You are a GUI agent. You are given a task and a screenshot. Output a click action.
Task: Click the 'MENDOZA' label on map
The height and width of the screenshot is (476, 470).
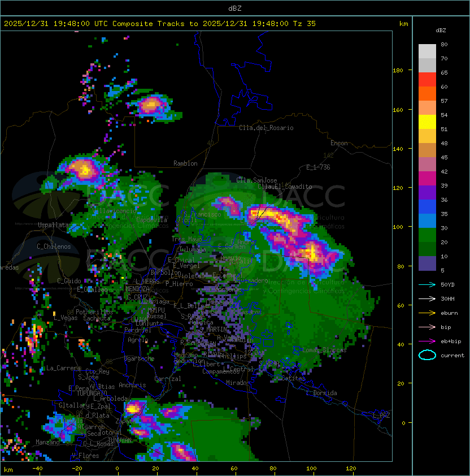(x=137, y=289)
